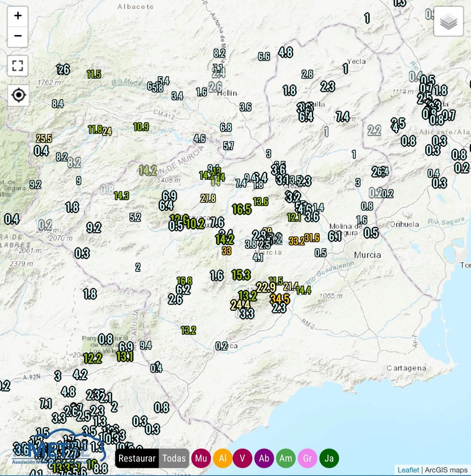
Task: Click the 24.4 station value
Action: 240,305
